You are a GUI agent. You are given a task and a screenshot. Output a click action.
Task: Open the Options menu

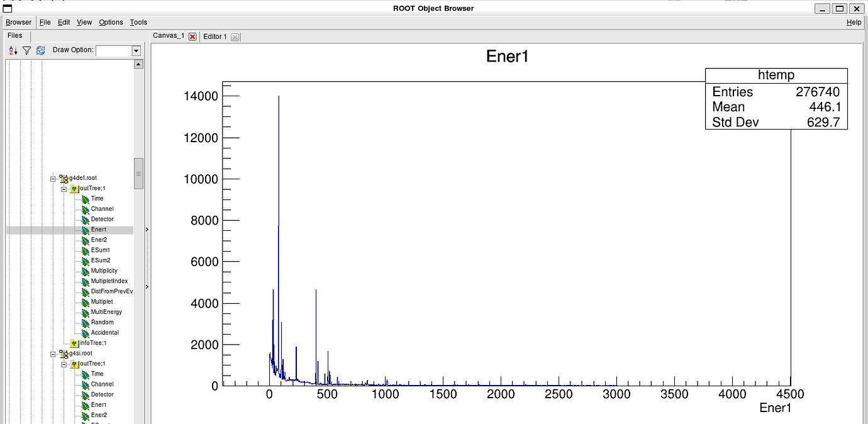point(111,22)
